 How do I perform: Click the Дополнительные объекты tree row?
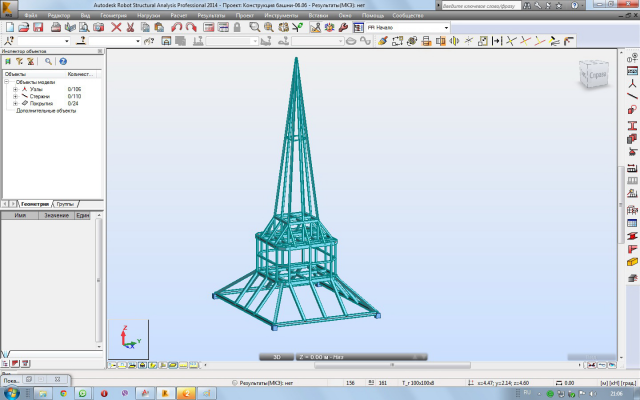coord(46,111)
